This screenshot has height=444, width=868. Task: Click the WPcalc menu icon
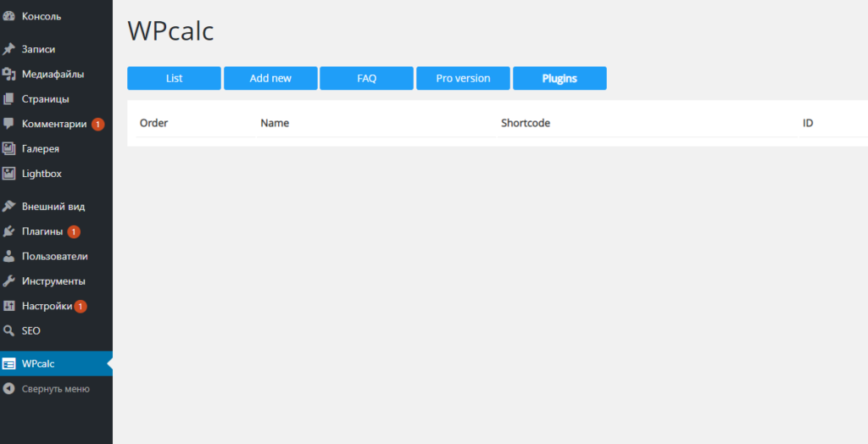click(x=8, y=364)
